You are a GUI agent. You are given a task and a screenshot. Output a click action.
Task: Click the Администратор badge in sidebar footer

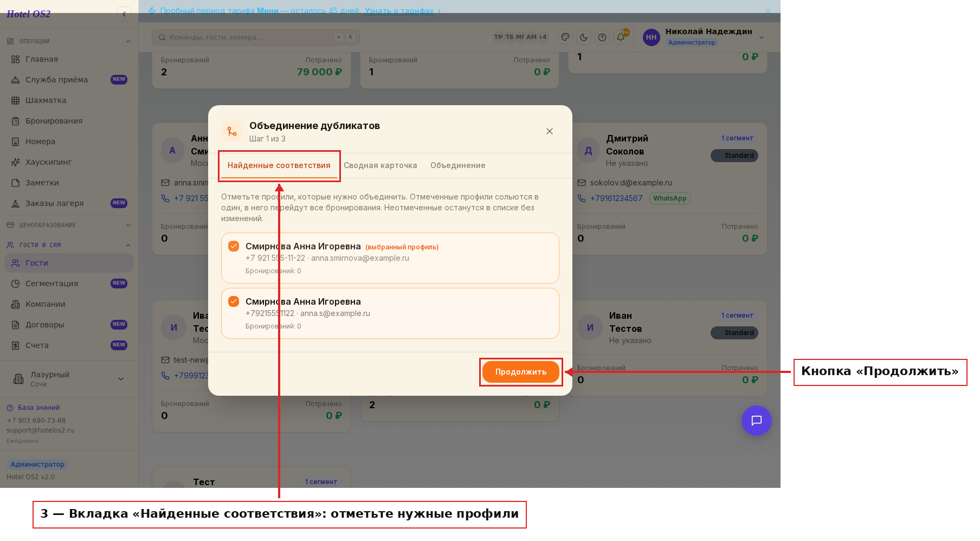(37, 465)
